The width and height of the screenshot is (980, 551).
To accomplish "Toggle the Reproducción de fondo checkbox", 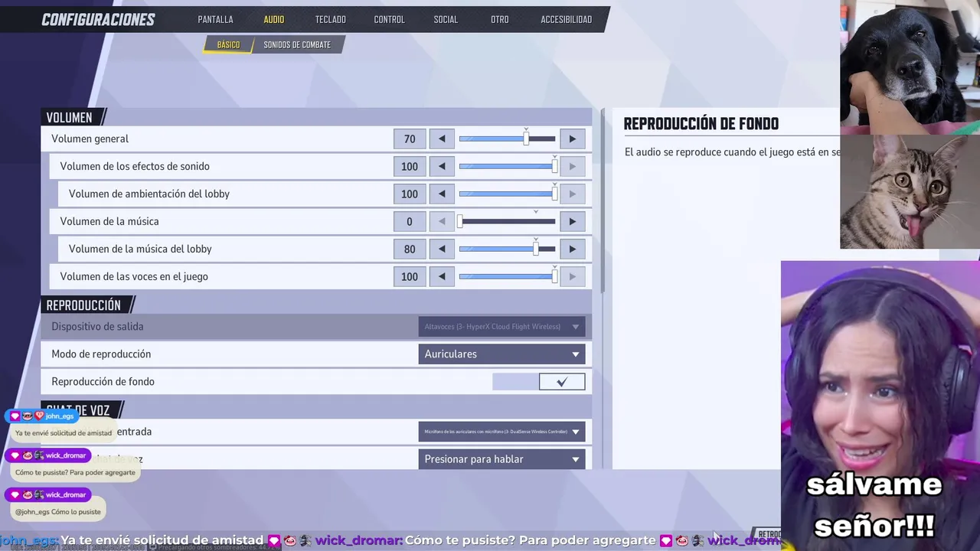I will [x=562, y=381].
